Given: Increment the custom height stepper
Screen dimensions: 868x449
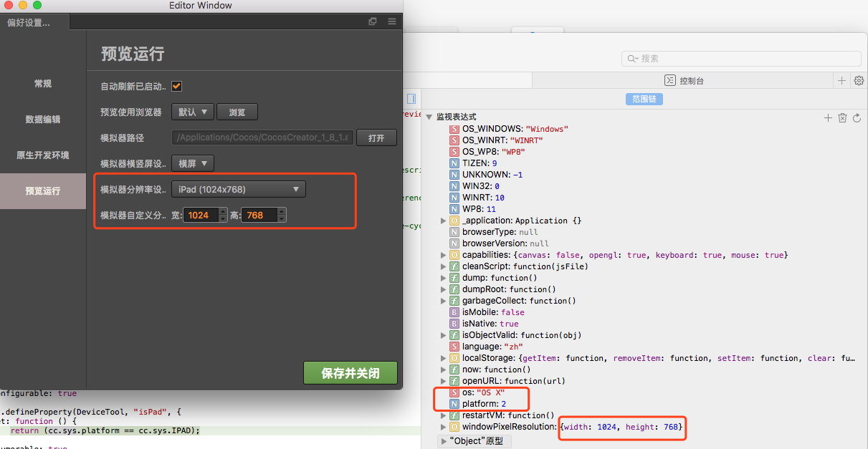Looking at the screenshot, I should tap(282, 211).
